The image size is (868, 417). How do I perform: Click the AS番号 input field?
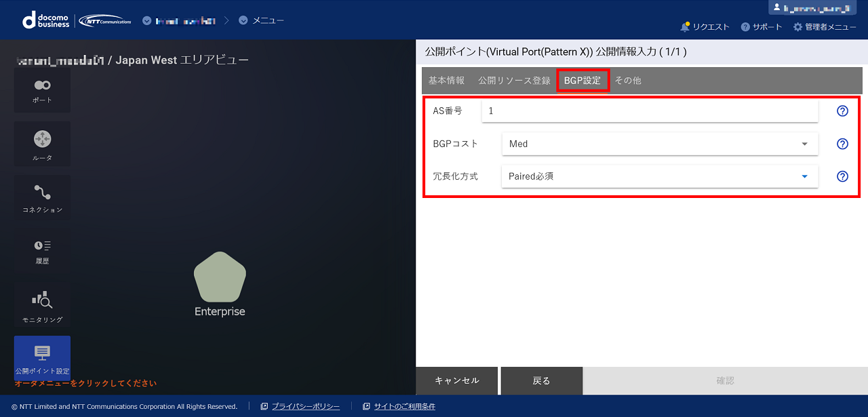tap(650, 111)
